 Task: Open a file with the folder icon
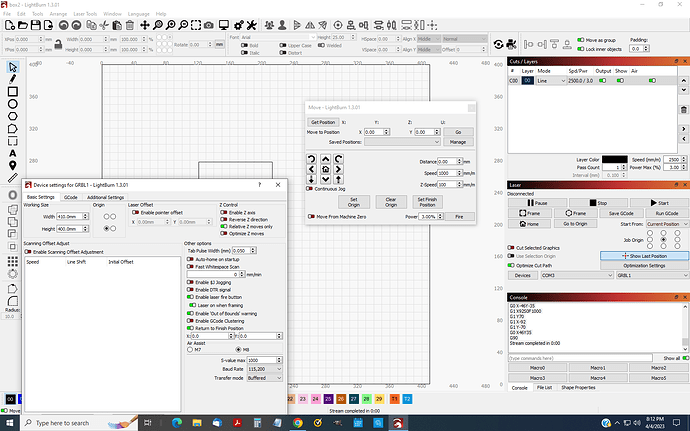tap(22, 26)
